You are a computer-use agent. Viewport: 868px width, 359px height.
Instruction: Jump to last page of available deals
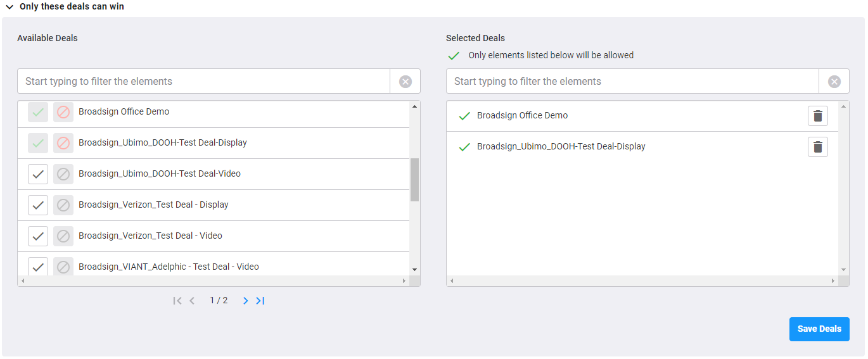(x=260, y=301)
